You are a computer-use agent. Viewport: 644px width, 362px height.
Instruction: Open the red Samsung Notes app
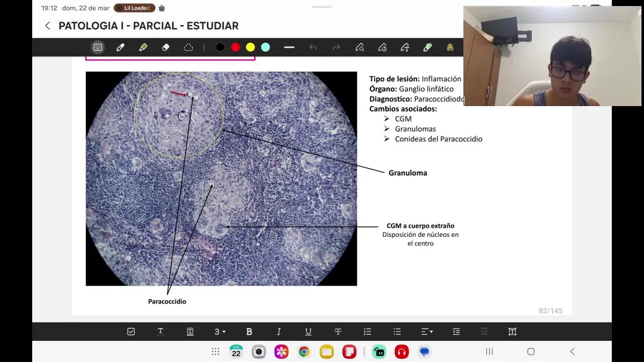(x=349, y=351)
